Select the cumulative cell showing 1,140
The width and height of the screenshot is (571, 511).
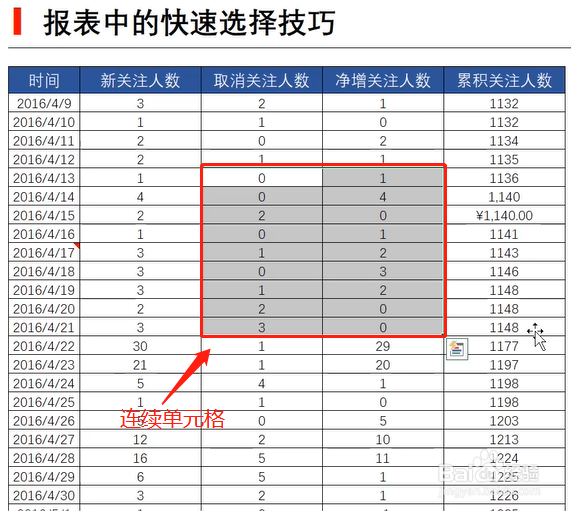point(504,197)
